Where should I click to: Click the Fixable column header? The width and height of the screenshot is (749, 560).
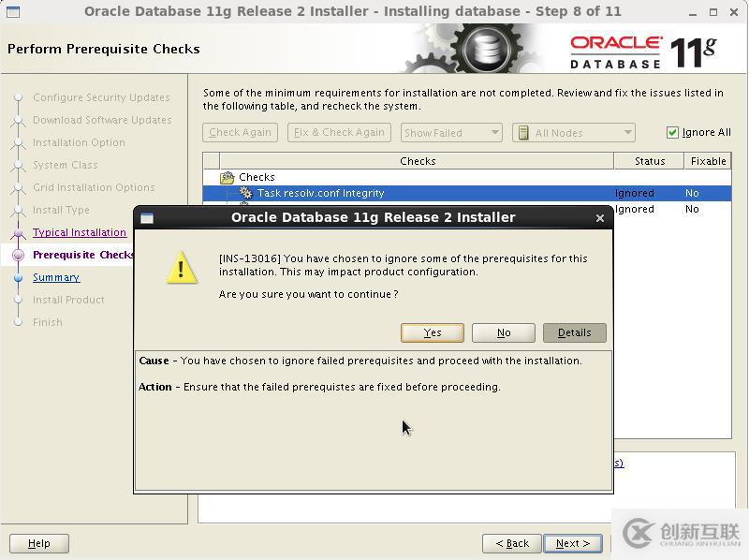tap(708, 161)
